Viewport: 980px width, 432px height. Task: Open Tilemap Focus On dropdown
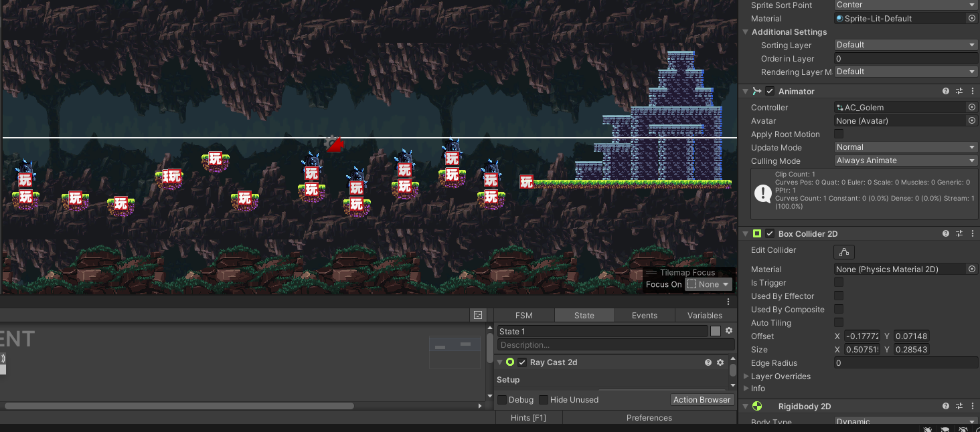pos(708,285)
